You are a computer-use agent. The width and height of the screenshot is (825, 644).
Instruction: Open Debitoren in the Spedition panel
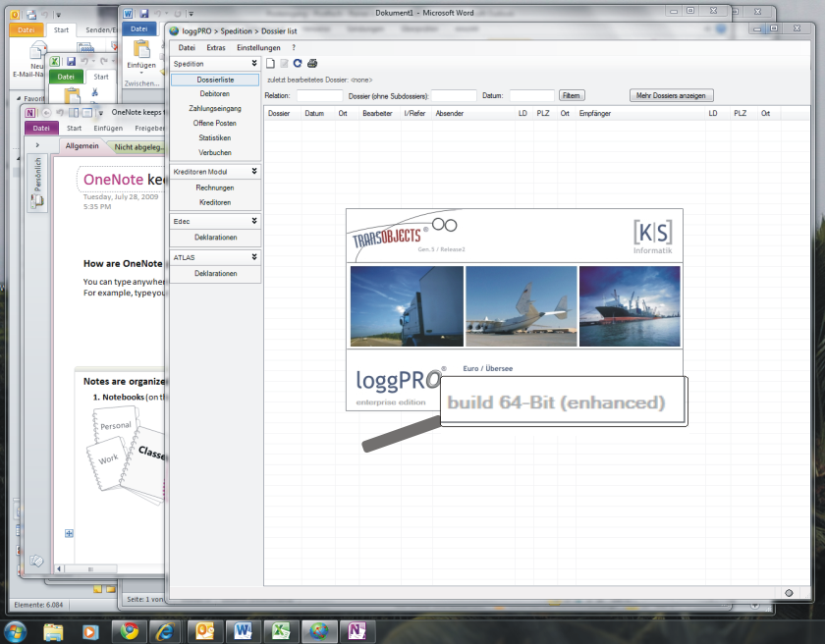(x=215, y=93)
